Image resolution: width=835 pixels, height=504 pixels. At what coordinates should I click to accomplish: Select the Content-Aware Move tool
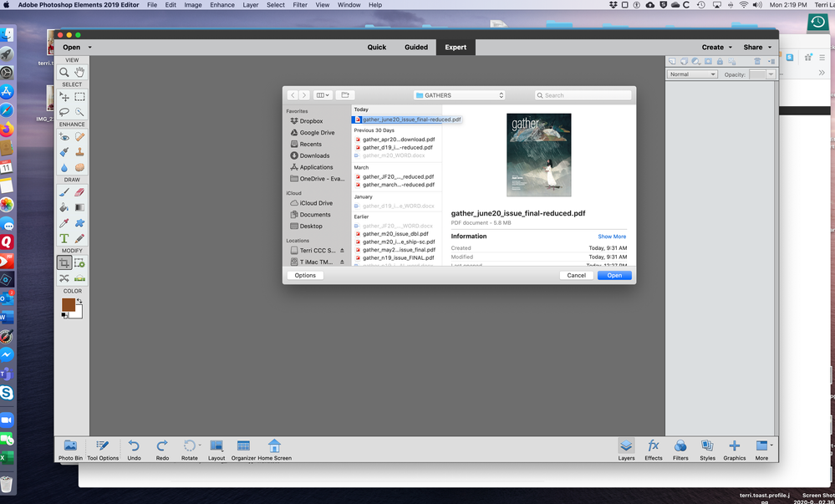point(64,278)
